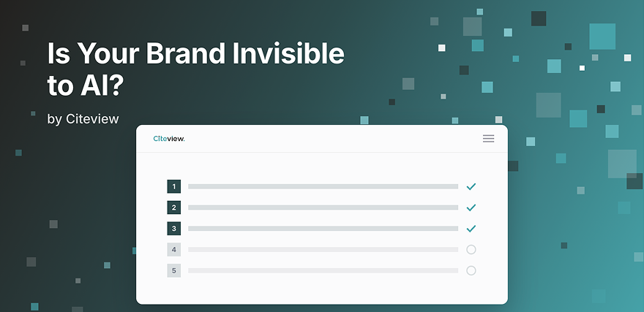Select the greyed number 5 badge
The width and height of the screenshot is (644, 312).
click(173, 270)
